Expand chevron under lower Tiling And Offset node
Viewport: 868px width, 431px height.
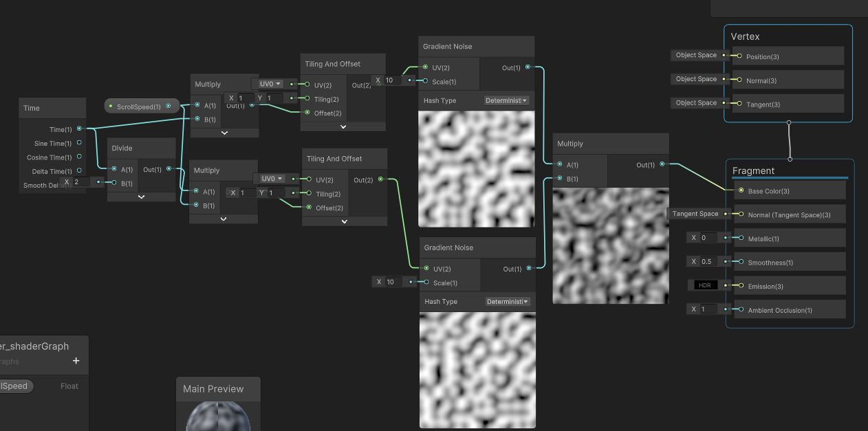coord(344,221)
